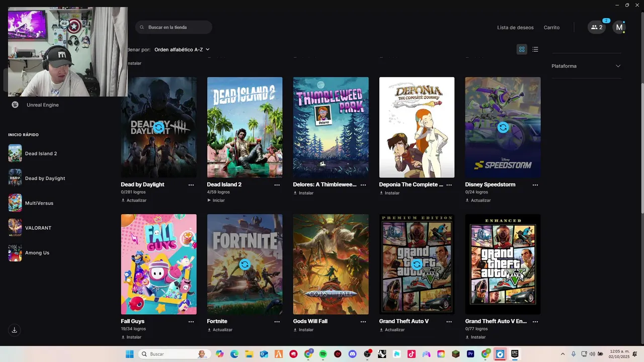Launch MultiVersus from quick start
Viewport: 644px width, 362px height.
(31, 203)
